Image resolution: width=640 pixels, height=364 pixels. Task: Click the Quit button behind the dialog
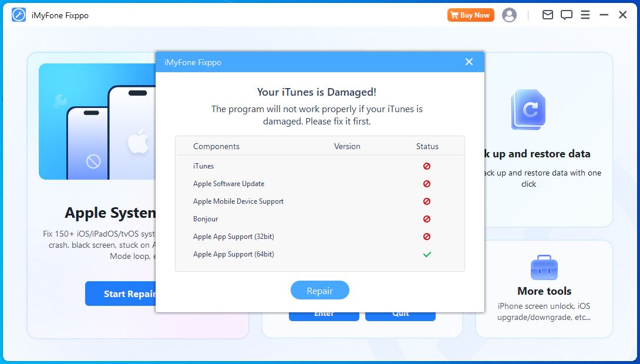(400, 316)
